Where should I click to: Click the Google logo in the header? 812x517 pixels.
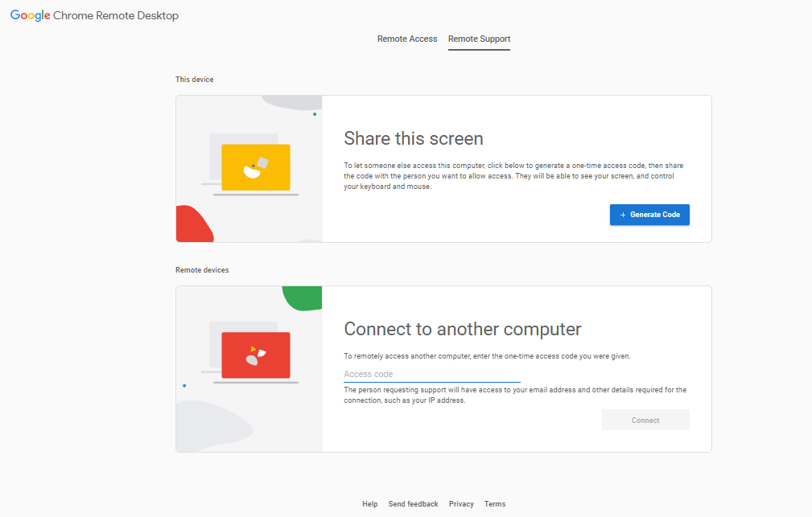coord(30,15)
